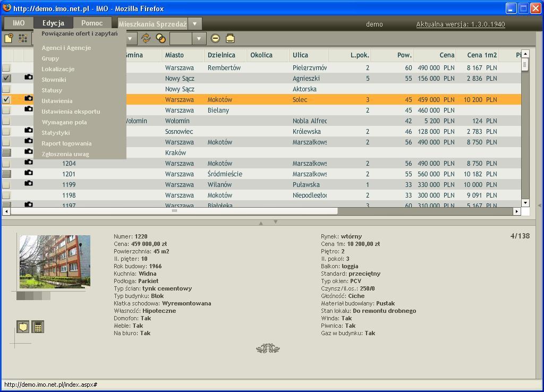Click the down arrow on panel splitter
Viewport: 544px width, 392px height.
276,221
